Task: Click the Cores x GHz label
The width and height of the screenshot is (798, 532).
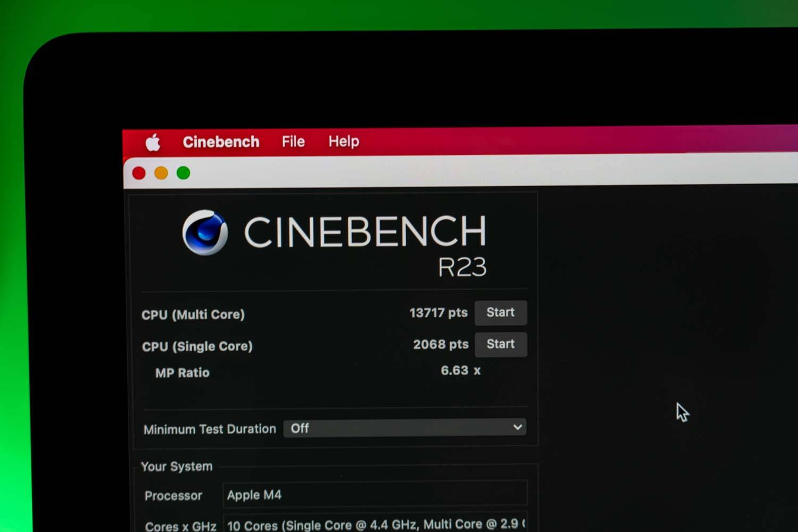Action: tap(181, 526)
